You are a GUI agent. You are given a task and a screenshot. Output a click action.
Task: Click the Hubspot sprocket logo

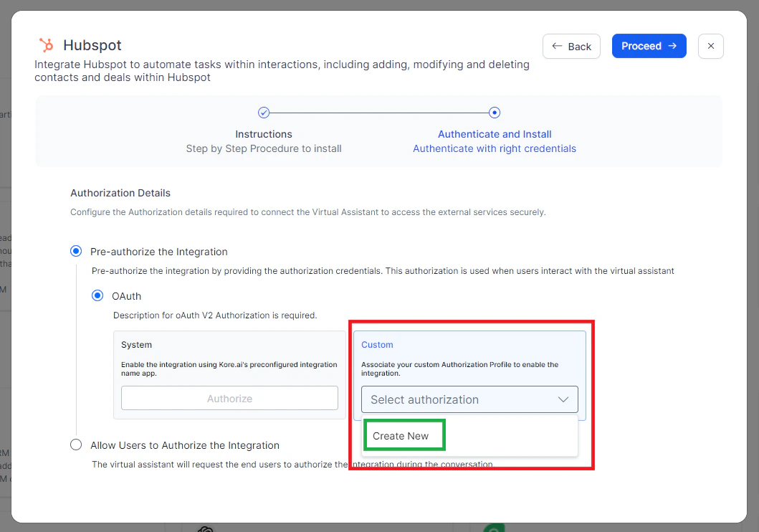click(x=45, y=44)
